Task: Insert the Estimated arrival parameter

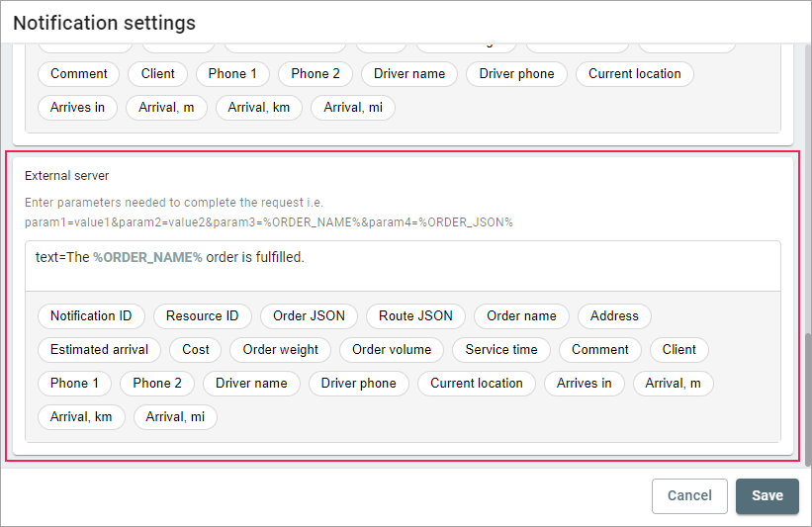Action: [99, 350]
